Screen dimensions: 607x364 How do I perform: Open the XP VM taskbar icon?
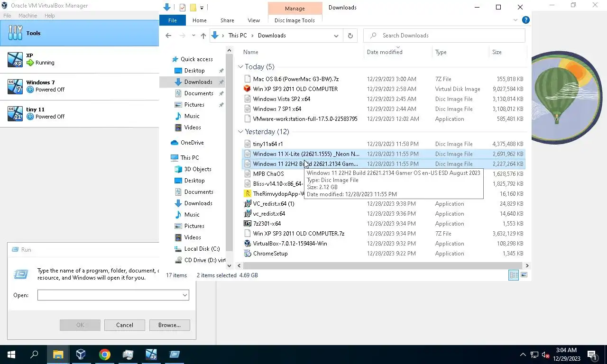pos(151,354)
